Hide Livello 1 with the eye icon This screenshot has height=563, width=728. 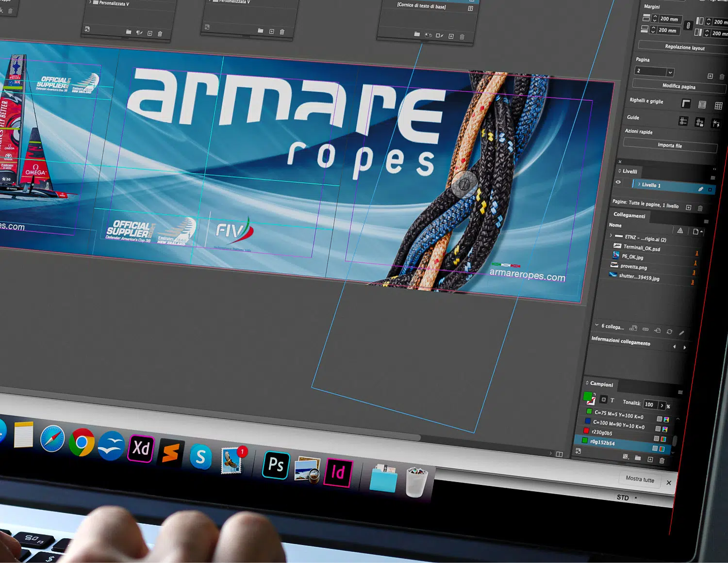(618, 182)
